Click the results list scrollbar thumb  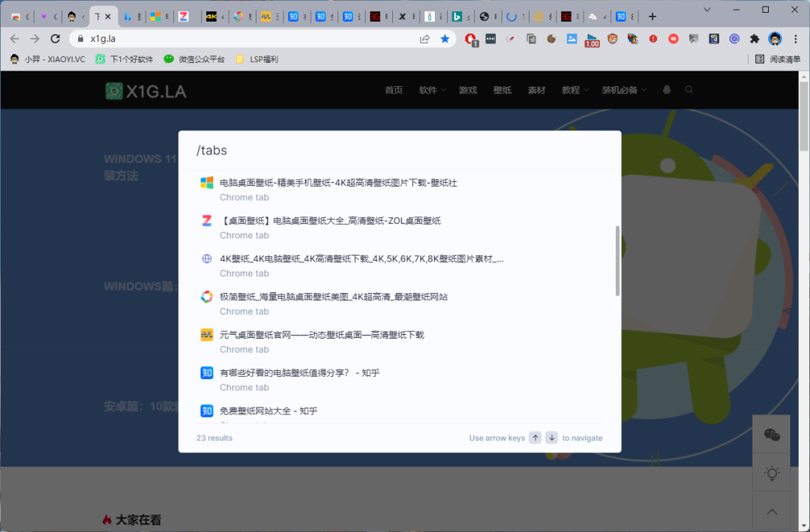[x=617, y=260]
